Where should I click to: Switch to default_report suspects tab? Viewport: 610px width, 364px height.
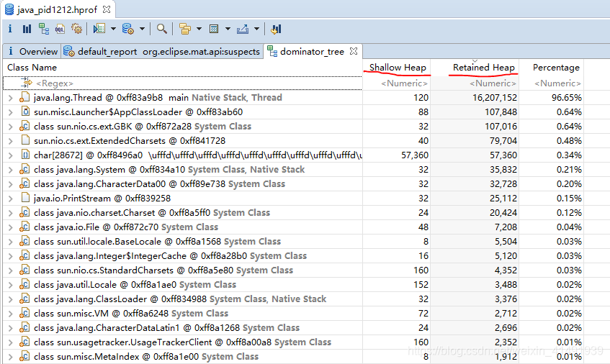point(162,51)
